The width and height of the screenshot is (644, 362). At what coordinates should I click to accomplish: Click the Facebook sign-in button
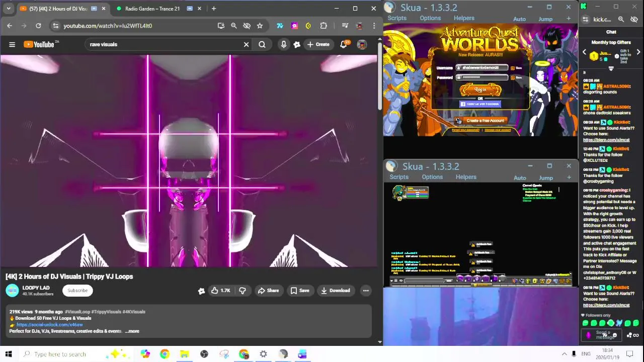[480, 104]
